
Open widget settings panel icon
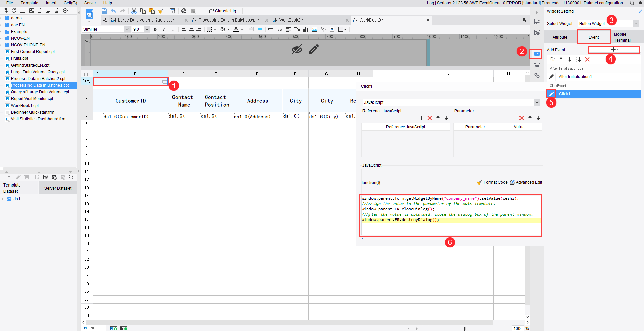click(537, 54)
